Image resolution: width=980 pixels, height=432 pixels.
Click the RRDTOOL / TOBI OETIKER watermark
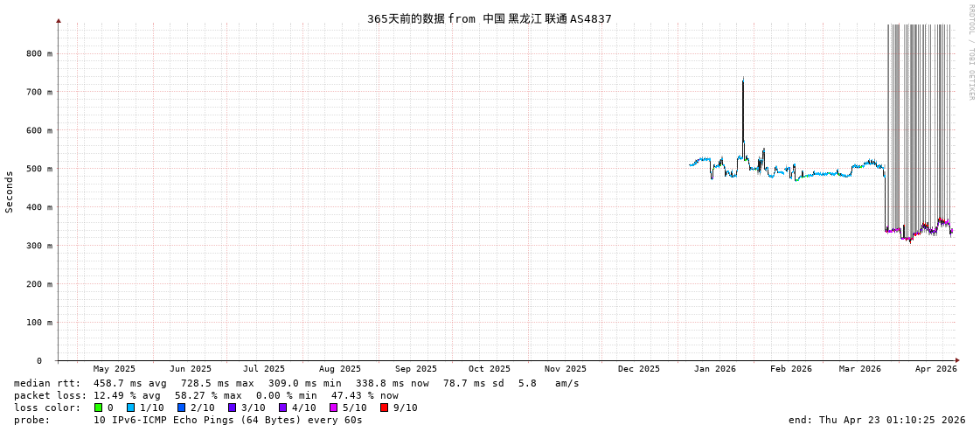pyautogui.click(x=970, y=52)
